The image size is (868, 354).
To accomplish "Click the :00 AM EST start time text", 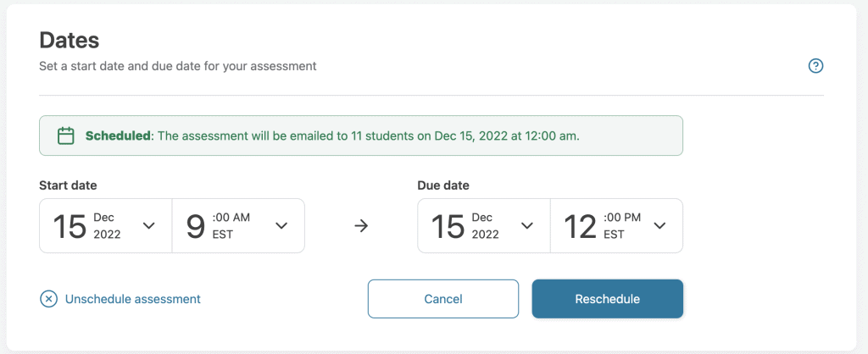I will click(231, 226).
